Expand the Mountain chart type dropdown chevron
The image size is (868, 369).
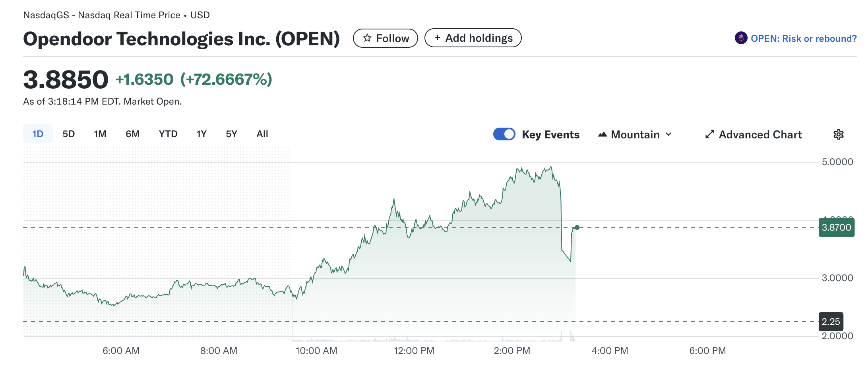pos(668,134)
